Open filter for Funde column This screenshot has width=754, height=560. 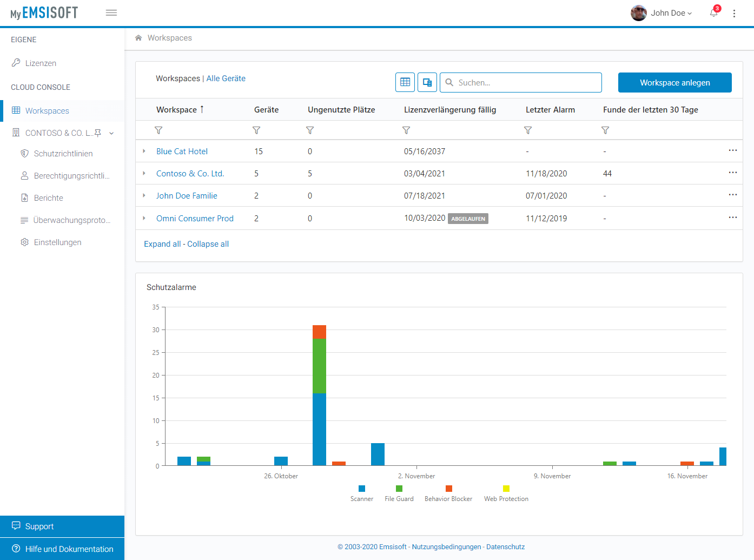(x=605, y=130)
